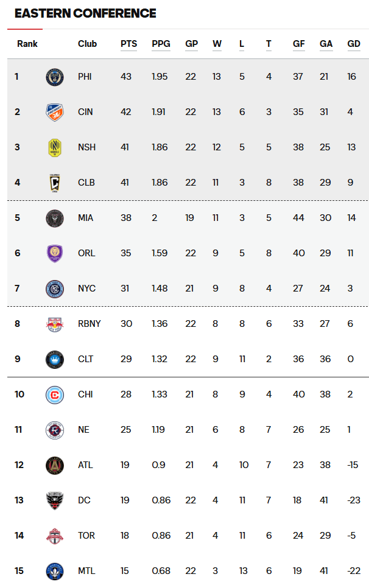This screenshot has width=369, height=588.
Task: Select the Eastern Conference heading tab
Action: (85, 13)
